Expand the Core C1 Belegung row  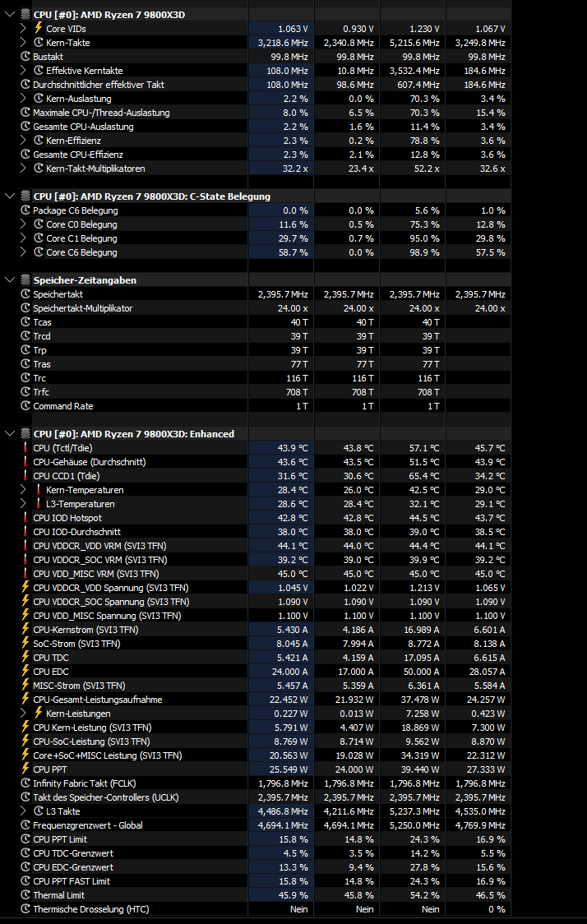pyautogui.click(x=23, y=238)
